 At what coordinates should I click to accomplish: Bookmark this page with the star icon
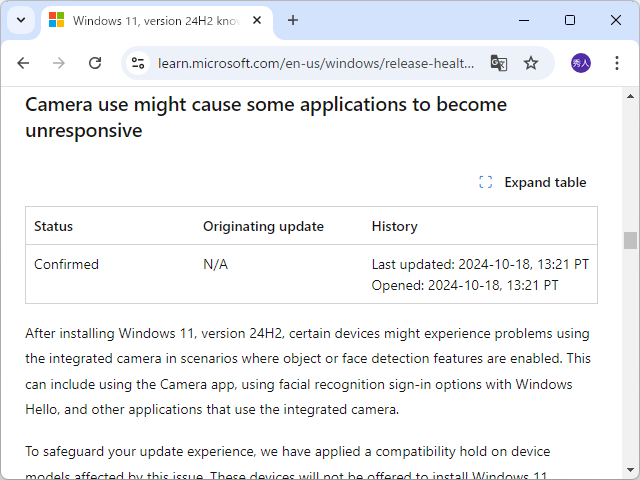(x=531, y=63)
